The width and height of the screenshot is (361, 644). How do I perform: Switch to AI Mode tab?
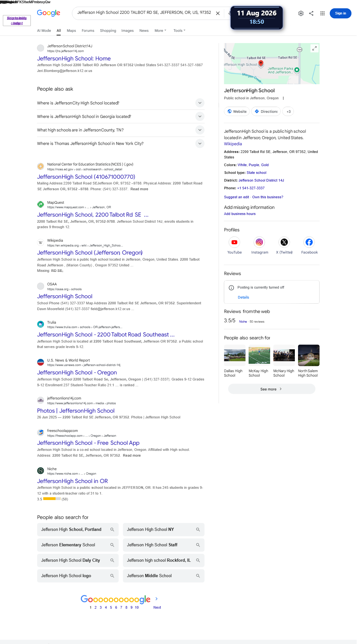pos(44,31)
